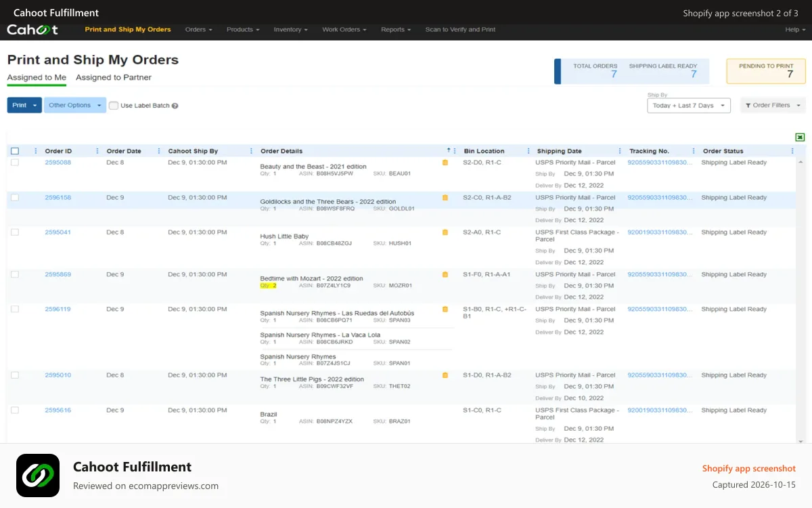Open the yellow note icon for Hush Little Baby
The width and height of the screenshot is (812, 508).
[445, 232]
